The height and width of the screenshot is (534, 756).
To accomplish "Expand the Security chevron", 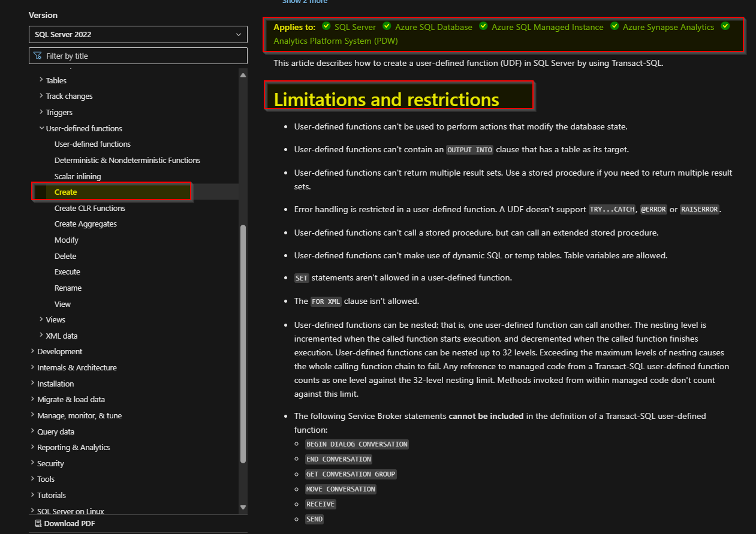I will [32, 463].
